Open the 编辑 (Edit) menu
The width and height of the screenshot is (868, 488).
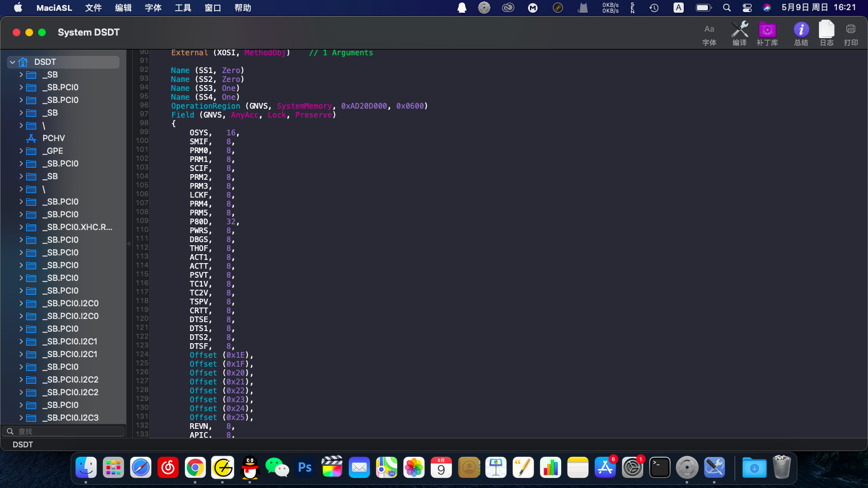point(123,8)
